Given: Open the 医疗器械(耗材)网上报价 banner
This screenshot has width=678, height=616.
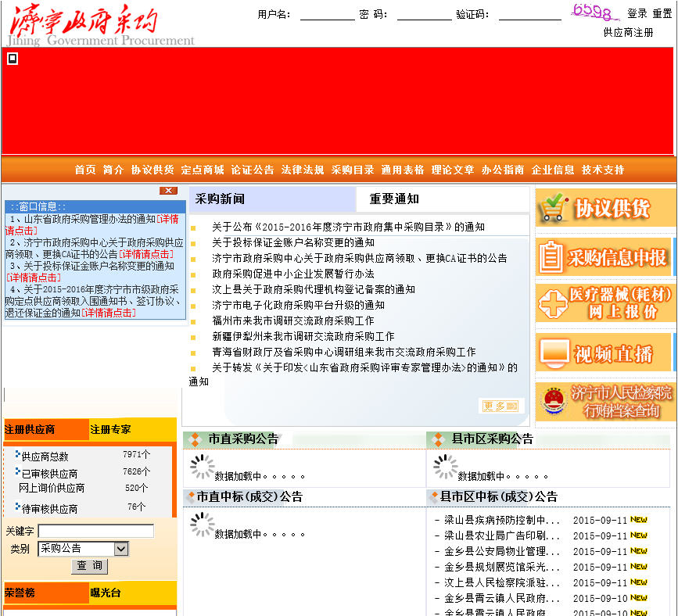Looking at the screenshot, I should 604,303.
